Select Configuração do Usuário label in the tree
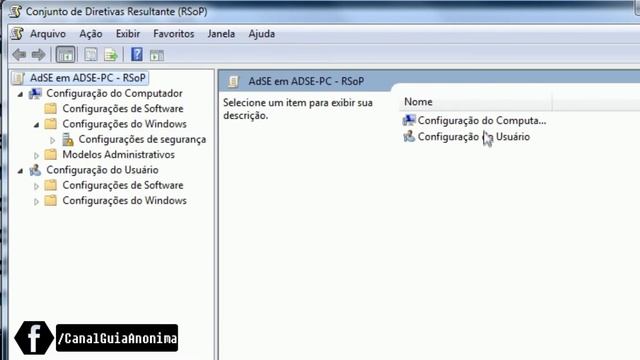640x360 pixels. [102, 170]
